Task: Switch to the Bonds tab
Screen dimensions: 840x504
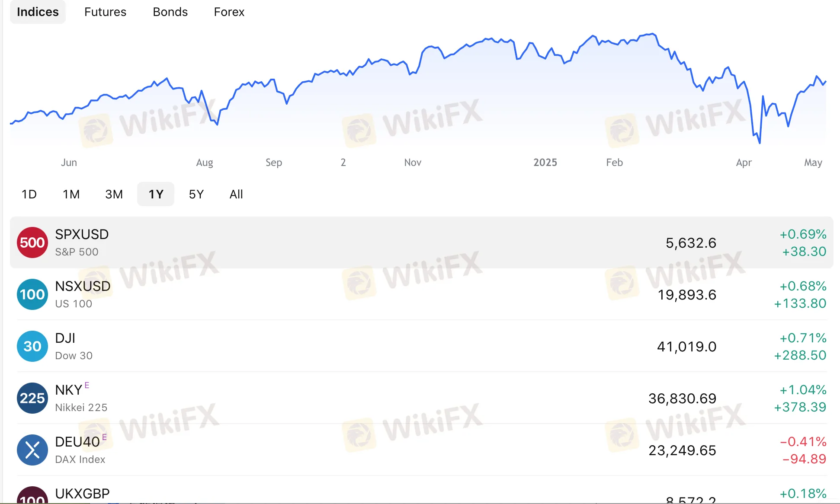Action: click(x=170, y=12)
